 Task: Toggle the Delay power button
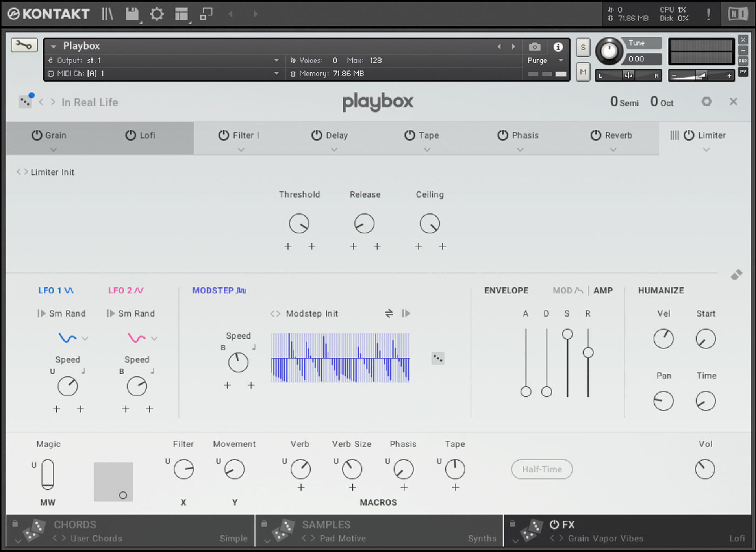point(317,135)
